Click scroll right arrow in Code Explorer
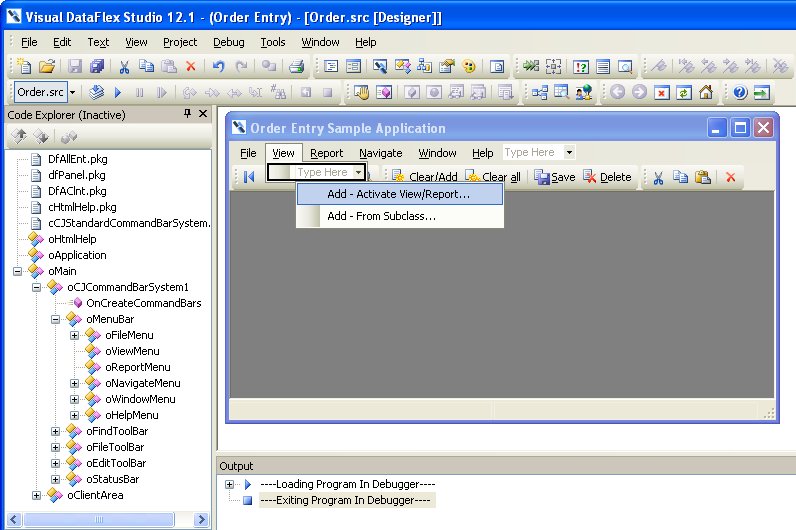The height and width of the screenshot is (530, 796). click(x=202, y=519)
